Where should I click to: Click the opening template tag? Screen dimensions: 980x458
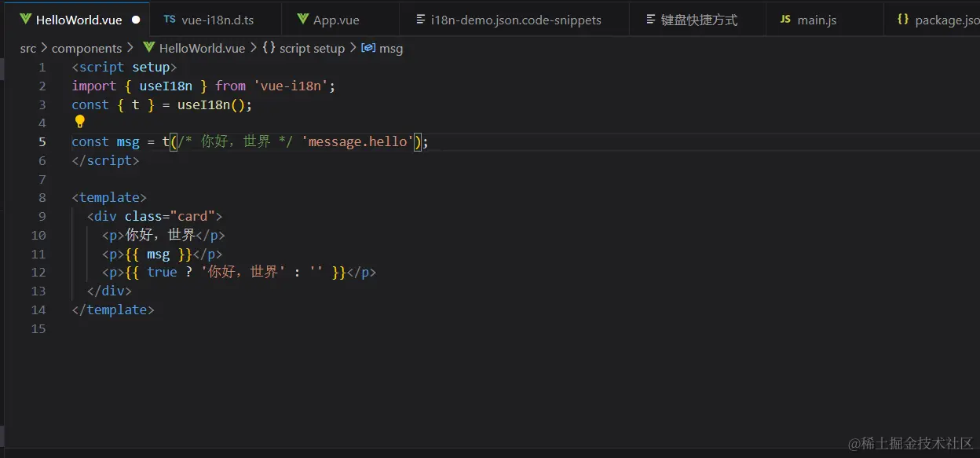[x=109, y=198]
